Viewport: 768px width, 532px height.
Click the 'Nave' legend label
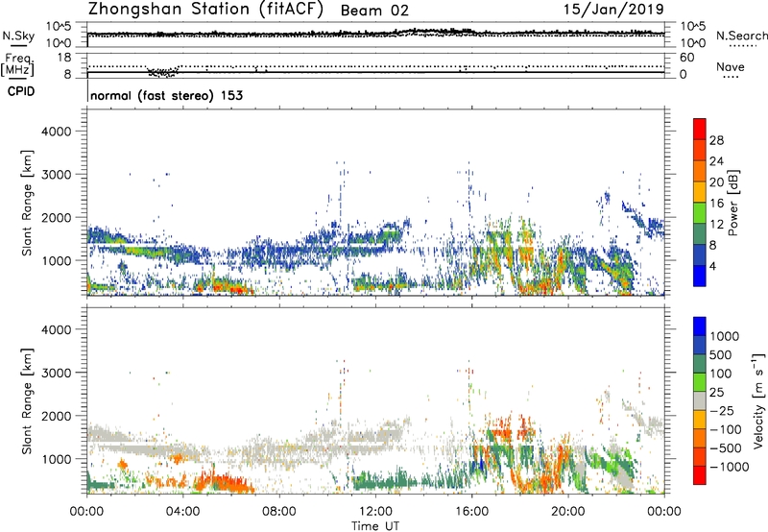731,66
